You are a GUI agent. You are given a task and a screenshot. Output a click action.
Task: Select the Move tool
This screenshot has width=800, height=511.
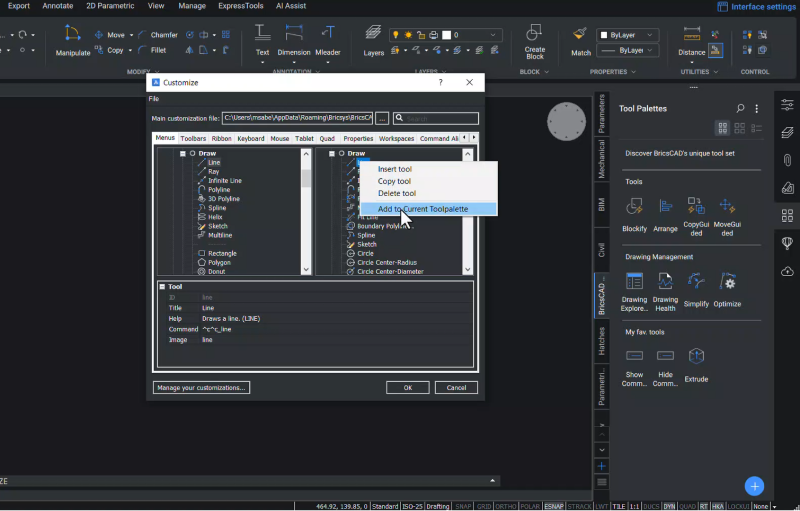(x=111, y=35)
